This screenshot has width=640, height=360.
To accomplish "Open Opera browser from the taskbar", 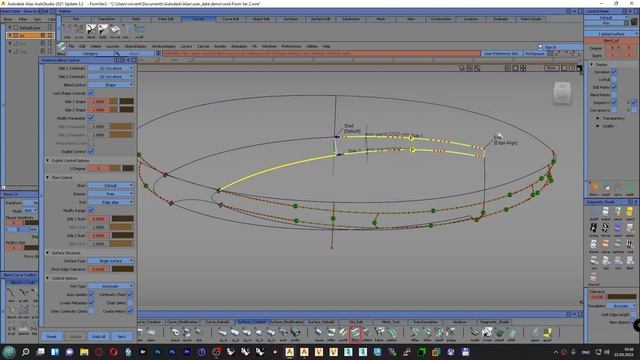I will [113, 351].
